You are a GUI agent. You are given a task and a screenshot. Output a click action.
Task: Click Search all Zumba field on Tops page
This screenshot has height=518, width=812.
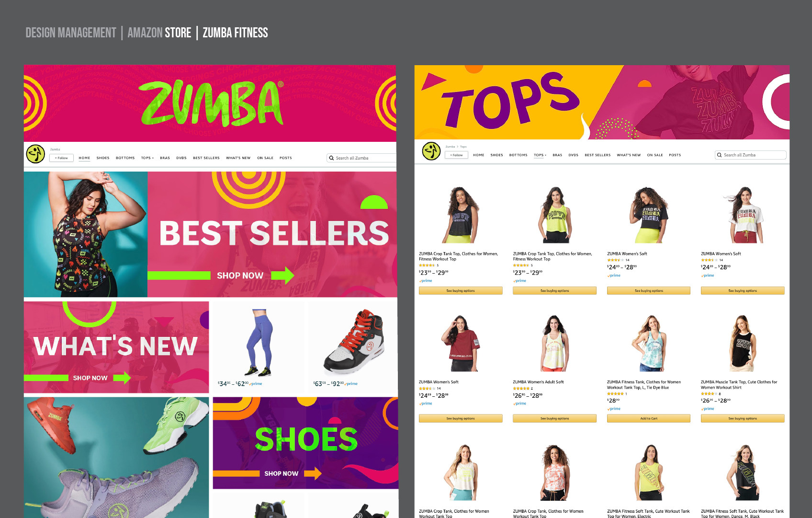click(750, 155)
